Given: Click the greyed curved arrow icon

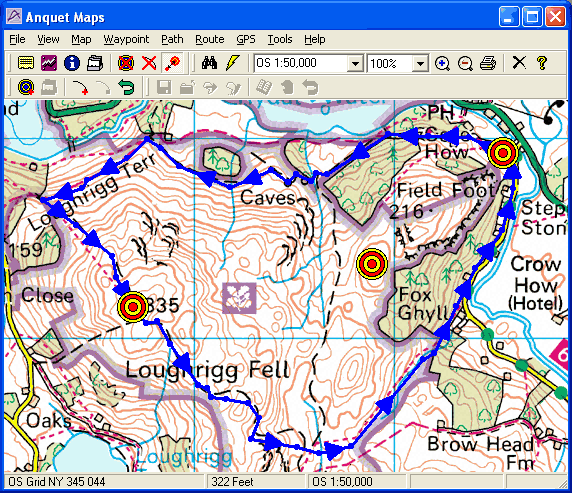Looking at the screenshot, I should [103, 88].
